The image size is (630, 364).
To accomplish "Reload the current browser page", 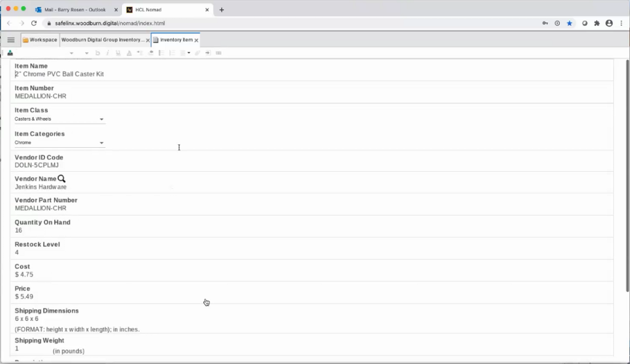I will 34,23.
